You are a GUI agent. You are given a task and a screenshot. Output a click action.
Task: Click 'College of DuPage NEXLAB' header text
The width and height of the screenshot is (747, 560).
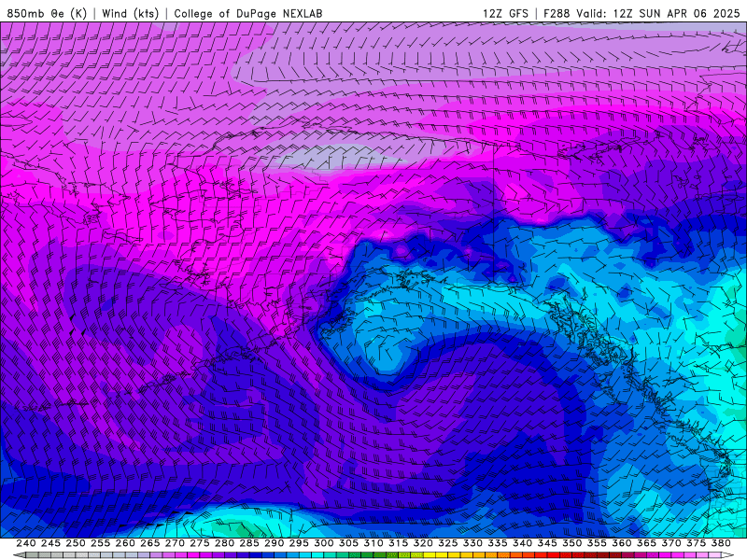coord(248,13)
